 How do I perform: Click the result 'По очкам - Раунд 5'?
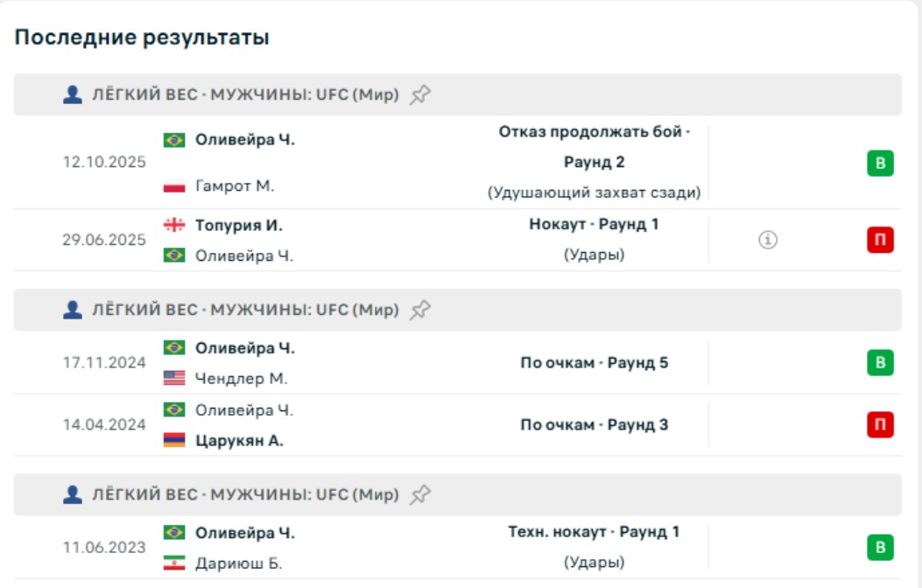click(594, 362)
